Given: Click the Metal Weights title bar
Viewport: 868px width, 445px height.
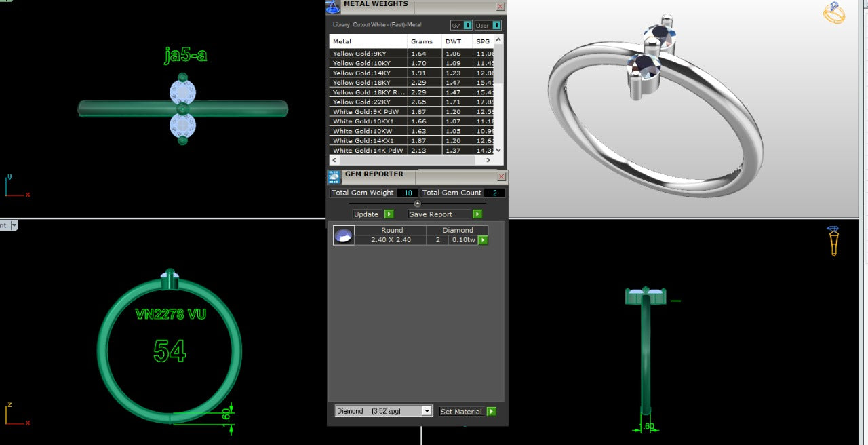Looking at the screenshot, I should tap(416, 6).
